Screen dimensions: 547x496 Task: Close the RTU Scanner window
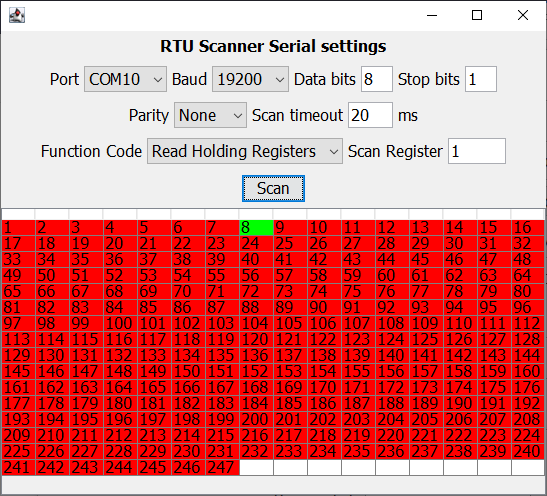[523, 15]
